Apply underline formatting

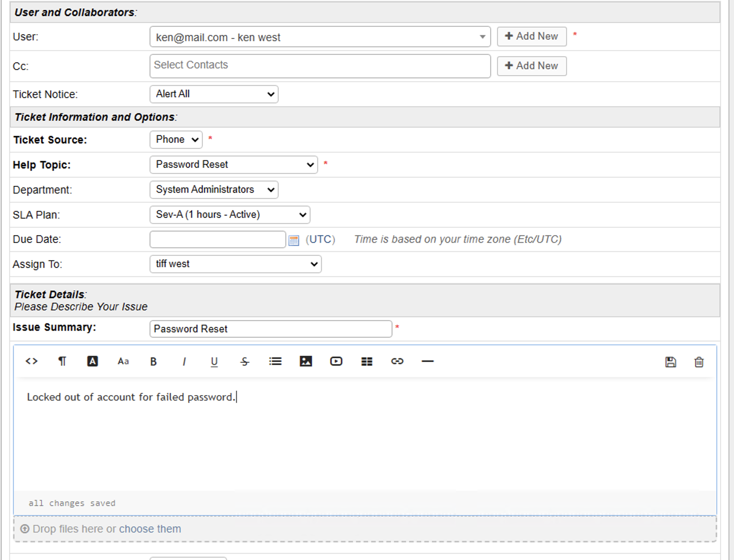pos(214,362)
